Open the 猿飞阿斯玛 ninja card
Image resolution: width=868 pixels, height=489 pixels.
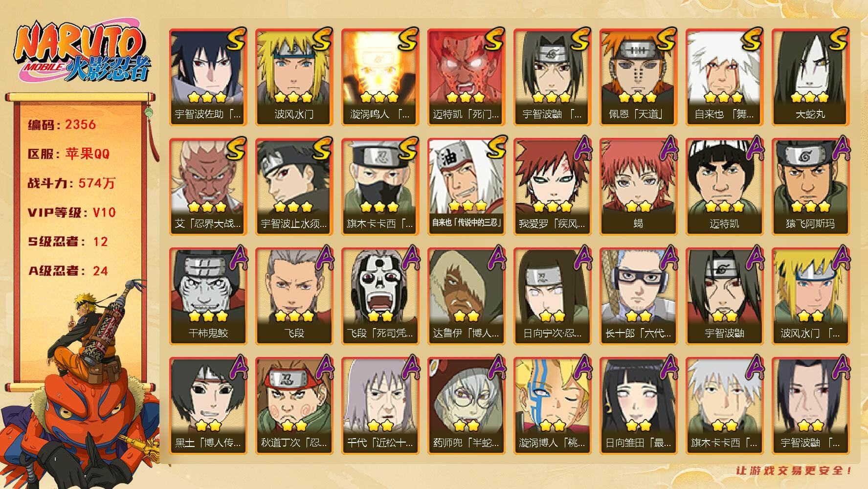tap(810, 186)
